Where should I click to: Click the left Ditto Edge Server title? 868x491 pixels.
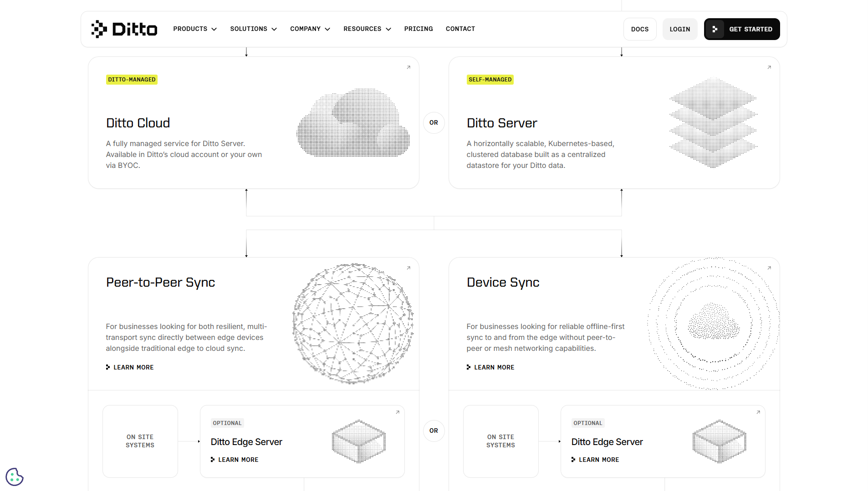point(246,442)
